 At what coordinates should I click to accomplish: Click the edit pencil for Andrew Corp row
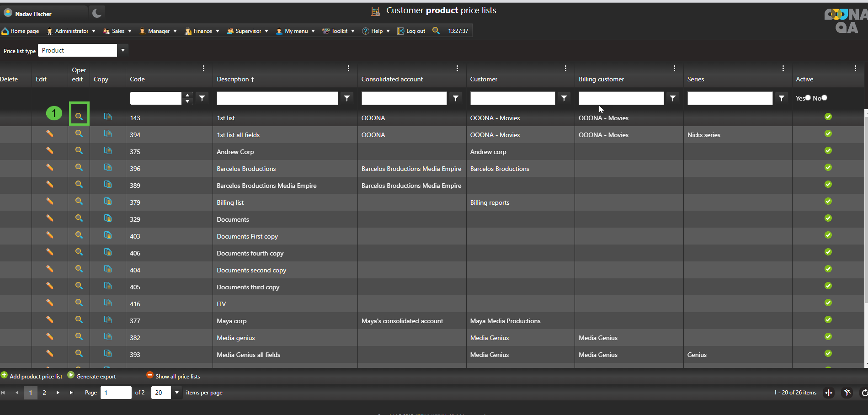49,151
